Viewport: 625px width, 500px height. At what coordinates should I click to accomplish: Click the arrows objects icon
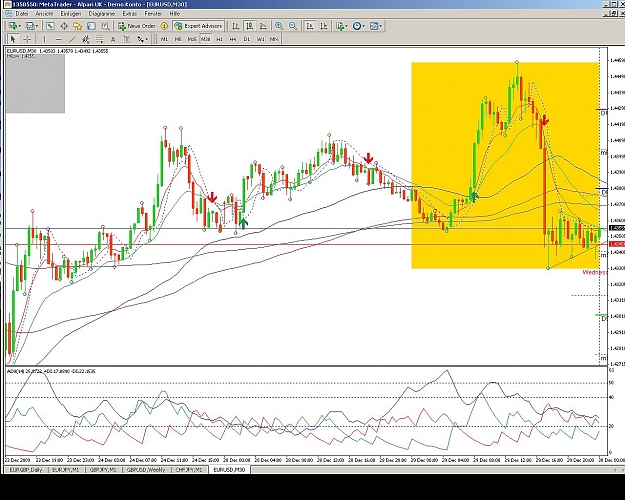(140, 39)
